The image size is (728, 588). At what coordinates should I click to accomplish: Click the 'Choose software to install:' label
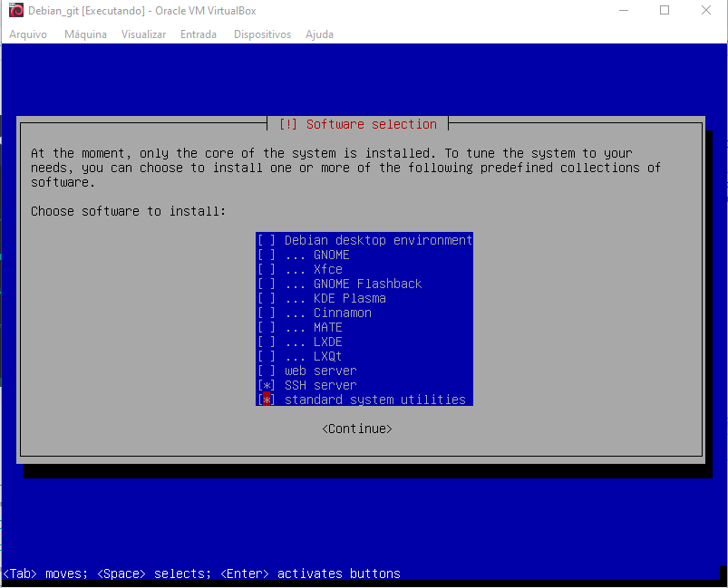click(128, 212)
